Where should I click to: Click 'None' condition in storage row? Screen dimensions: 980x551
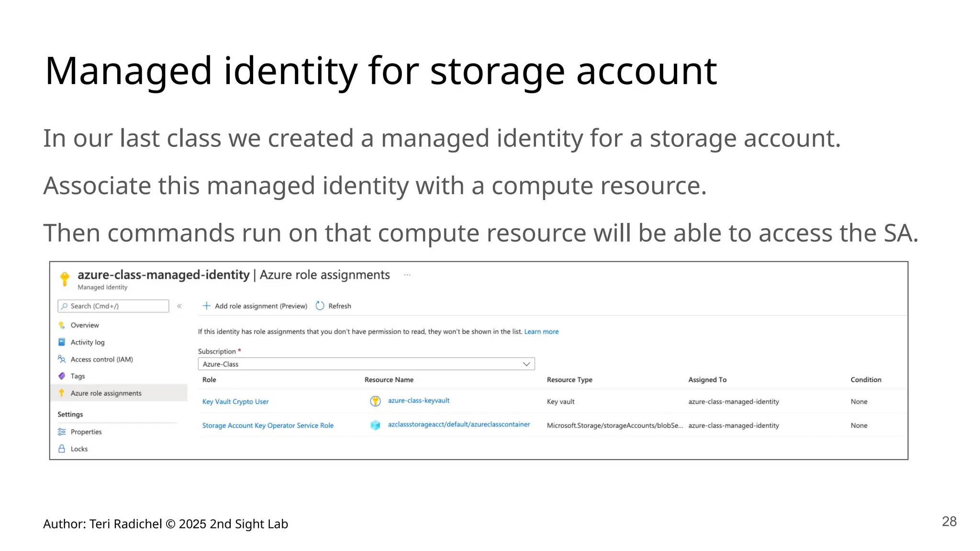(x=859, y=426)
